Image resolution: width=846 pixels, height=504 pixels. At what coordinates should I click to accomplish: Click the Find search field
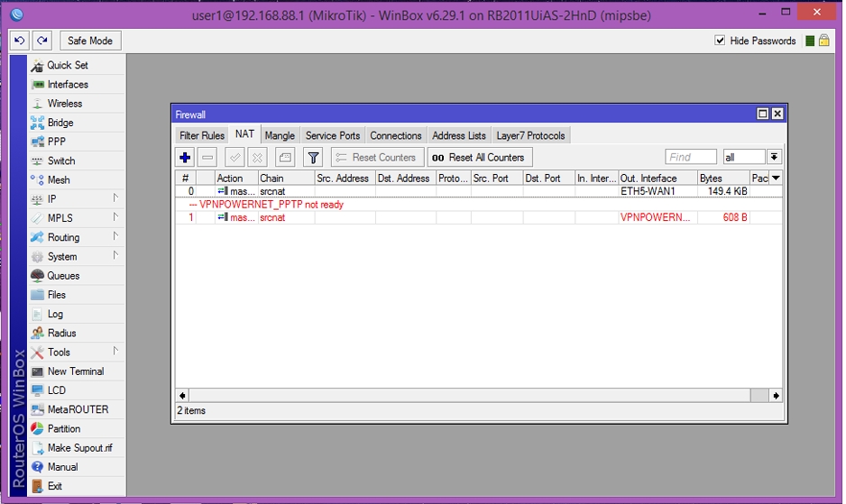click(x=691, y=157)
